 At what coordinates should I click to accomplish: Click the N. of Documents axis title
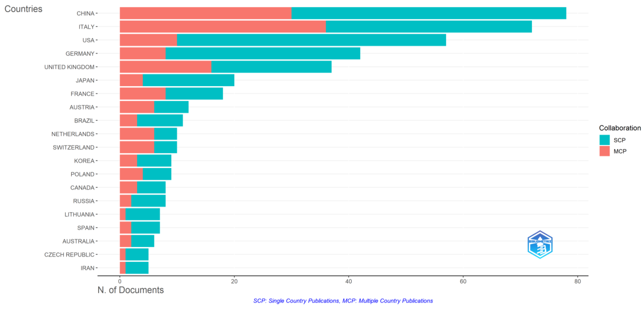(131, 290)
